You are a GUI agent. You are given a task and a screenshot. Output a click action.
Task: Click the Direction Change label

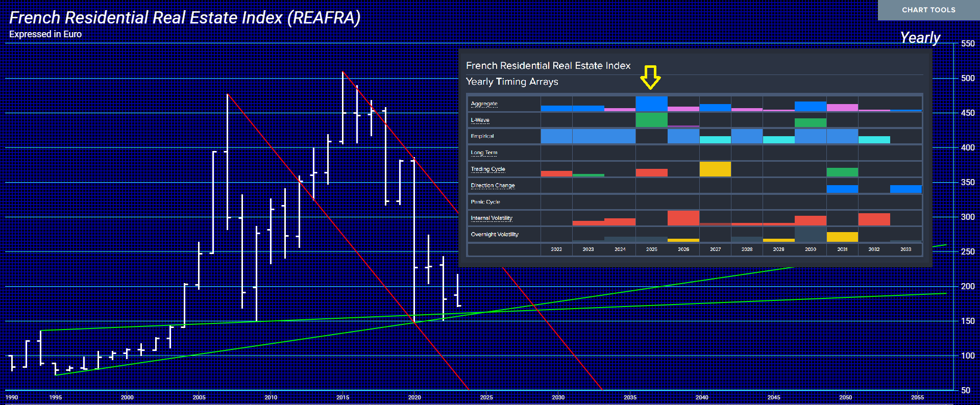pyautogui.click(x=493, y=185)
